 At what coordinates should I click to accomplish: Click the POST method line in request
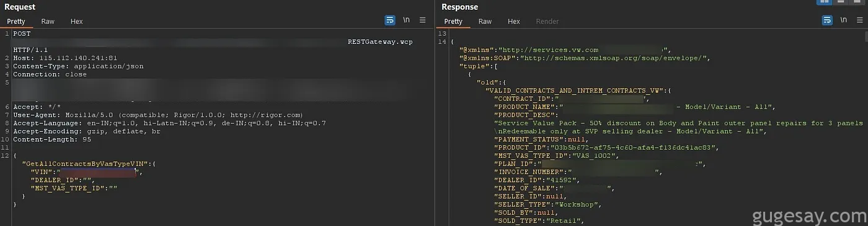[22, 33]
